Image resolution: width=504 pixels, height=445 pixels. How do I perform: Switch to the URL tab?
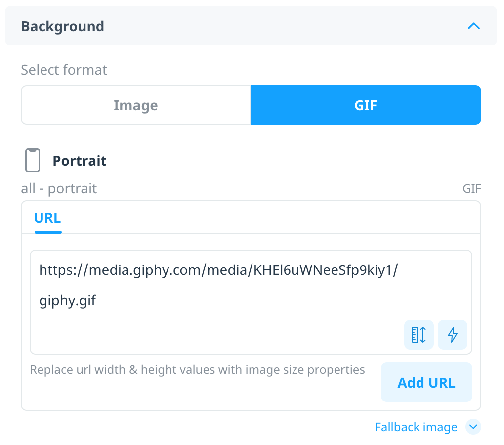[47, 218]
